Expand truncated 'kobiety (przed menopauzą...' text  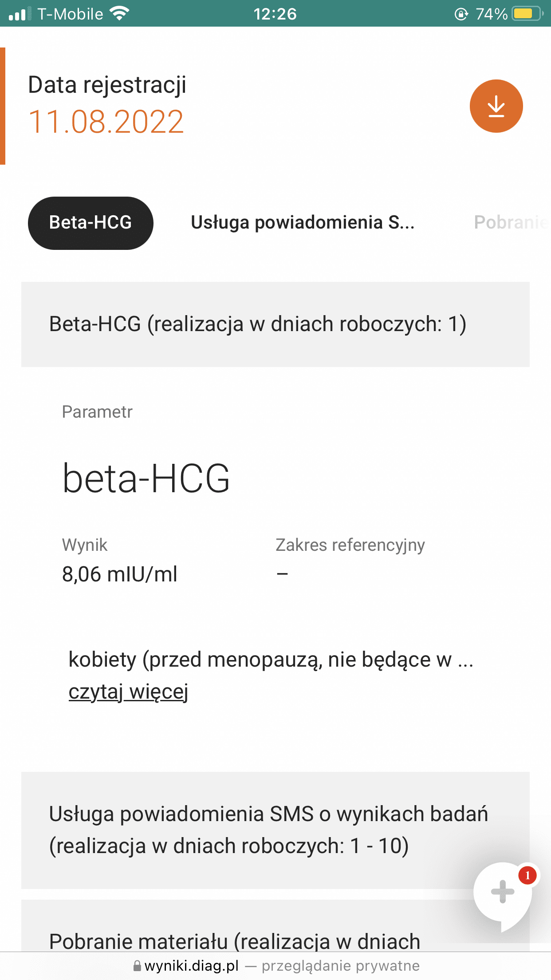(x=271, y=660)
